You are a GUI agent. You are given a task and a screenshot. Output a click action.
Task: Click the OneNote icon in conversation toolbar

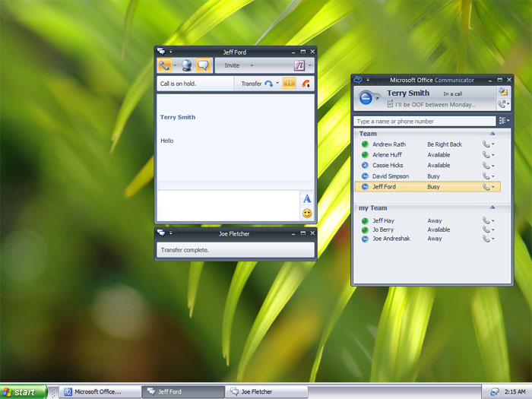pos(299,65)
